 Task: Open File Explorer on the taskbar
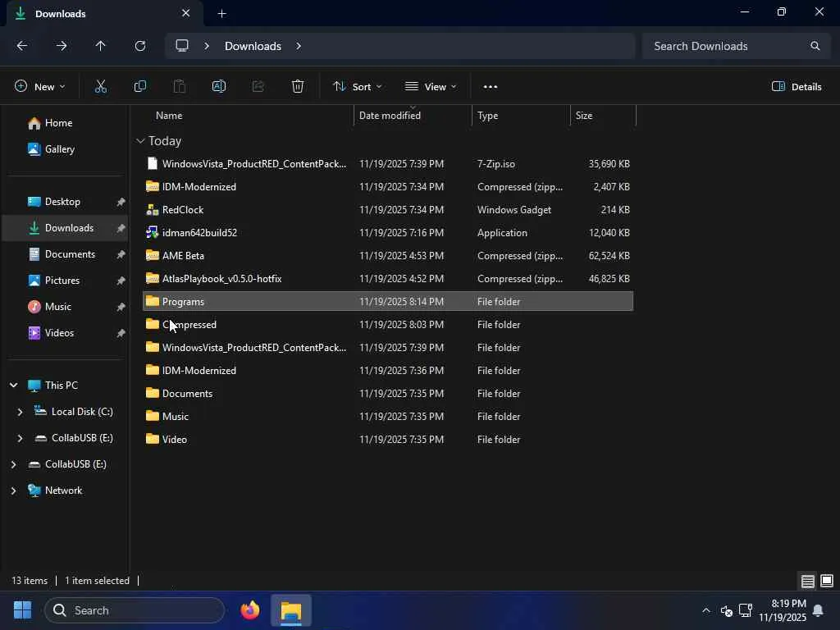point(291,610)
